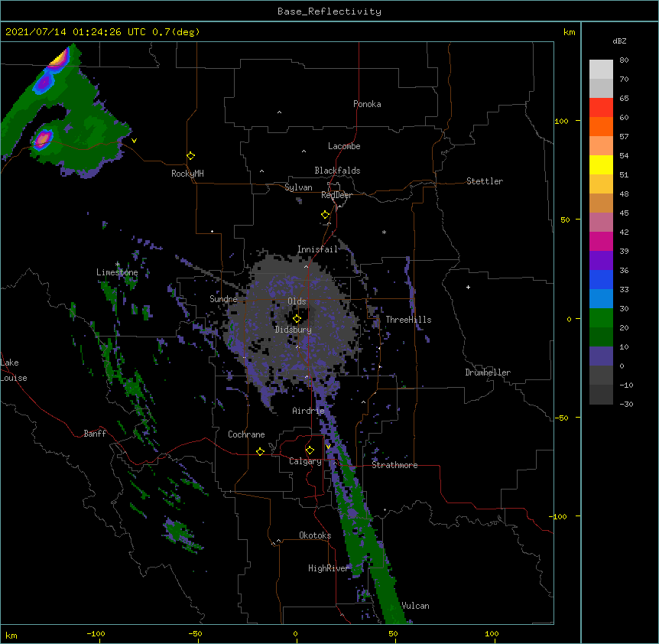Screen dimensions: 659x644
Task: Click the Cochrane label
Action: [246, 434]
